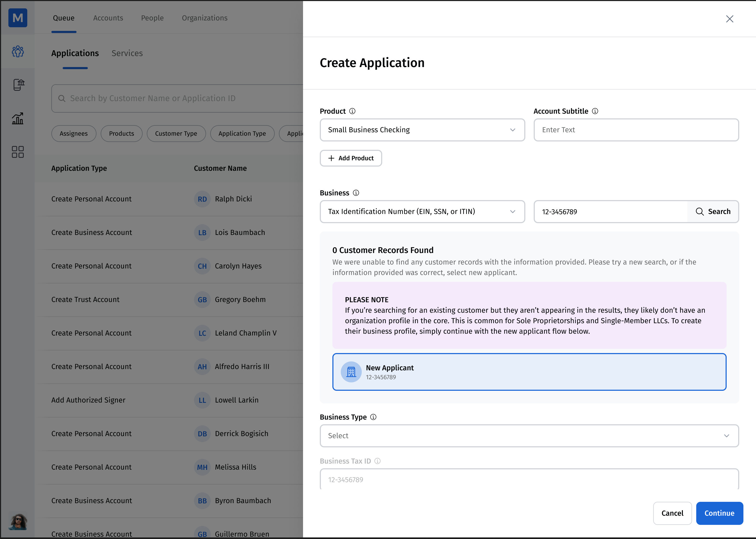Open the analytics chart sidebar icon
This screenshot has height=539, width=756.
pyautogui.click(x=18, y=118)
